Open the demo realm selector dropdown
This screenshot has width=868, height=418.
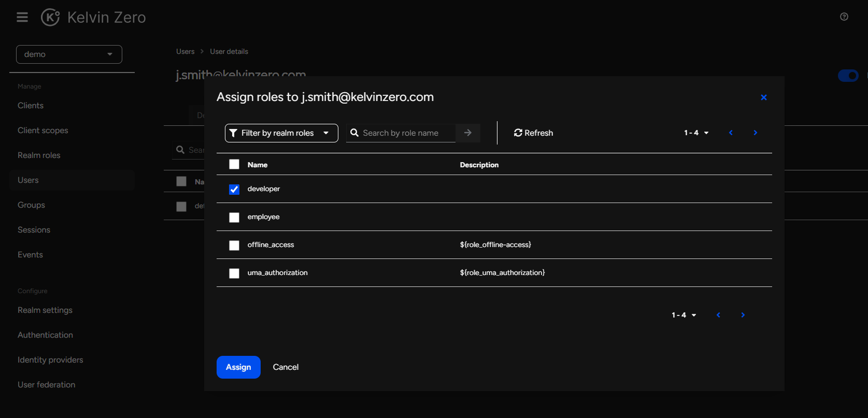[x=69, y=54]
